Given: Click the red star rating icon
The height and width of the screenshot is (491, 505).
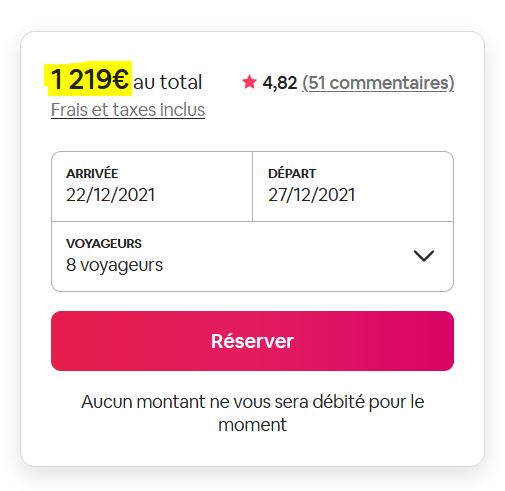Looking at the screenshot, I should pos(249,82).
